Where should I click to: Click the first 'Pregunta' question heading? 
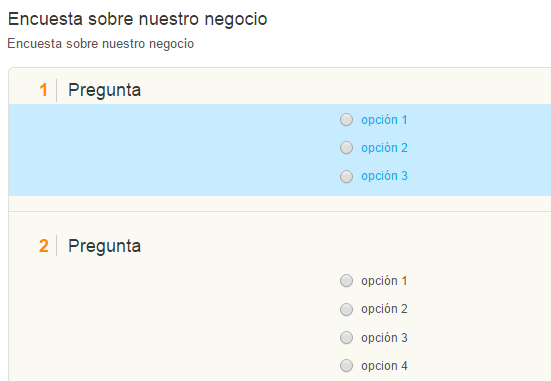point(104,90)
